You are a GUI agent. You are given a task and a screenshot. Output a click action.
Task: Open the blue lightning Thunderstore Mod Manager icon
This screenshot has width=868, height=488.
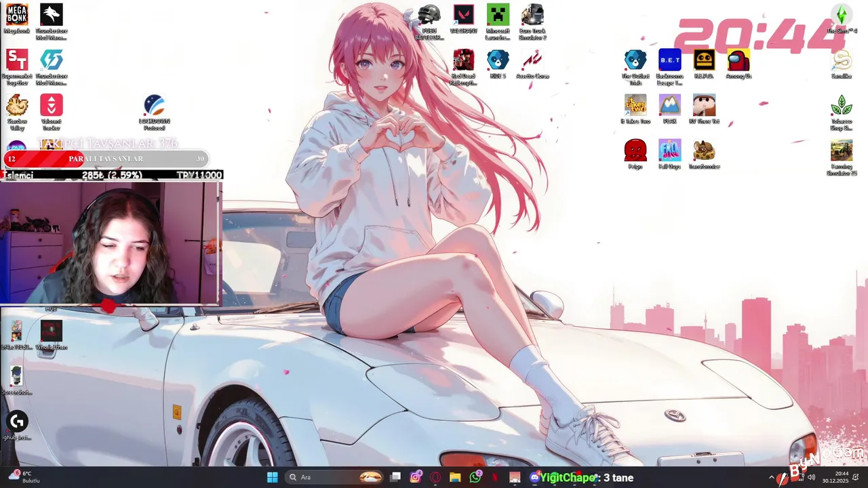[x=52, y=66]
